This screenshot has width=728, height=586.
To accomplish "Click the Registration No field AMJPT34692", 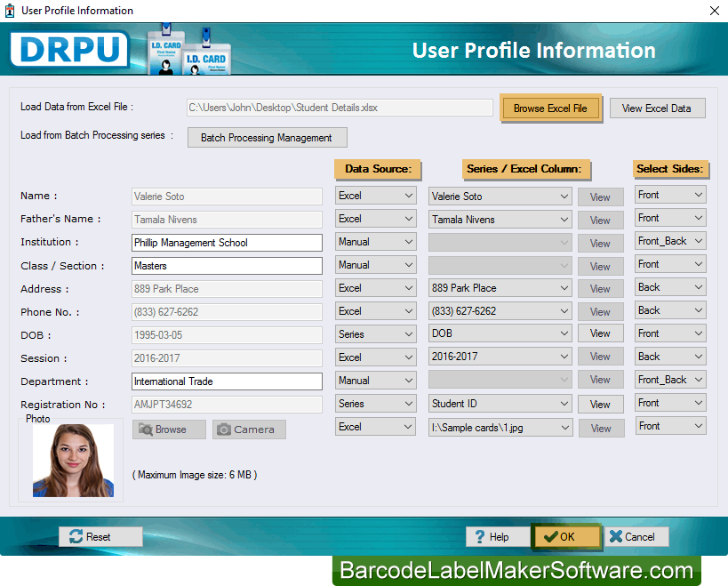I will click(x=227, y=405).
